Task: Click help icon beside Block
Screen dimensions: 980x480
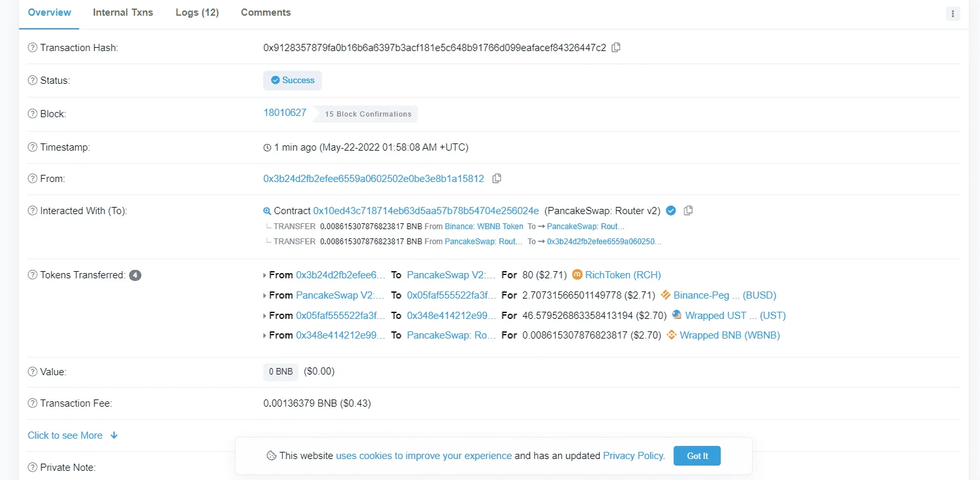Action: (x=33, y=114)
